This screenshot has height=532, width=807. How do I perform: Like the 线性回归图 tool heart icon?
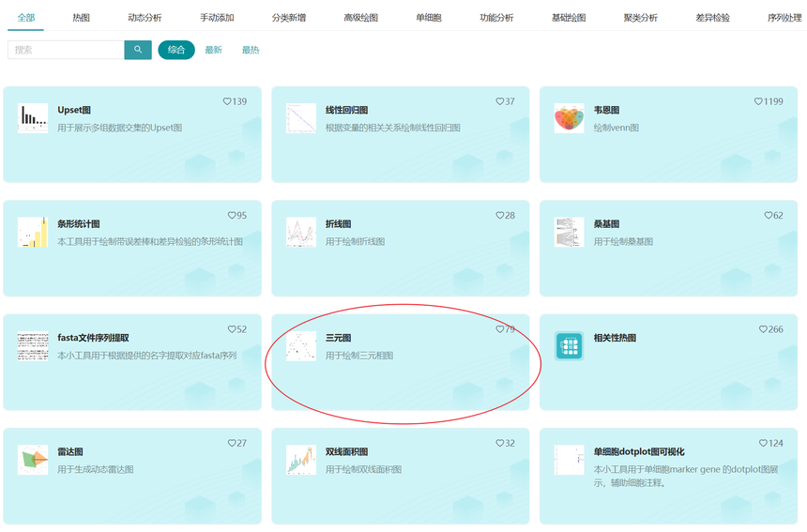pyautogui.click(x=500, y=101)
